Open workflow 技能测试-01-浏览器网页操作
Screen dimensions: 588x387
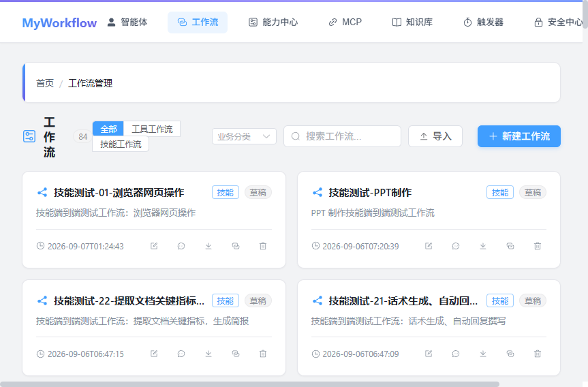point(119,192)
